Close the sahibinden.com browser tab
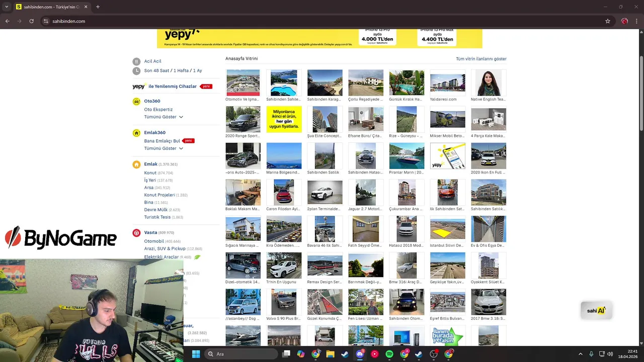Viewport: 644px width, 362px height. pyautogui.click(x=86, y=7)
